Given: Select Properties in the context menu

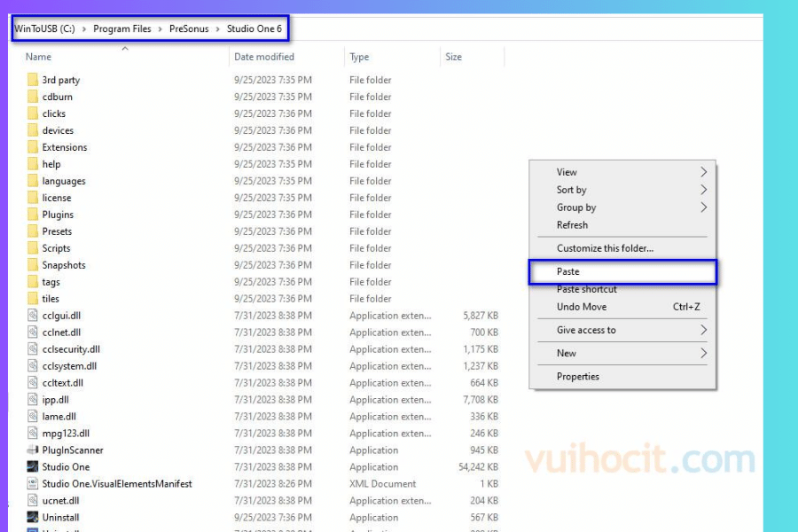Looking at the screenshot, I should click(x=578, y=377).
